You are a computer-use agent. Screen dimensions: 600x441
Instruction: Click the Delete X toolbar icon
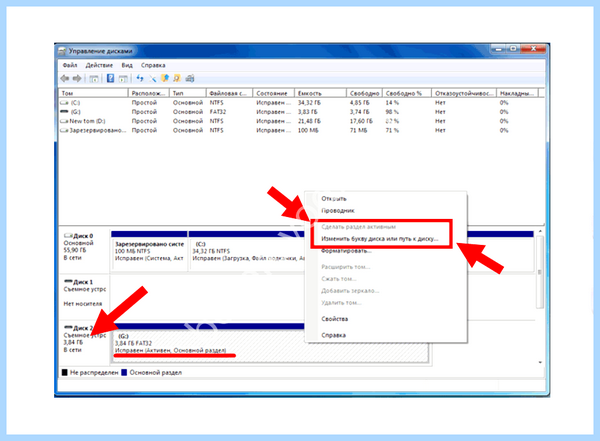[153, 79]
